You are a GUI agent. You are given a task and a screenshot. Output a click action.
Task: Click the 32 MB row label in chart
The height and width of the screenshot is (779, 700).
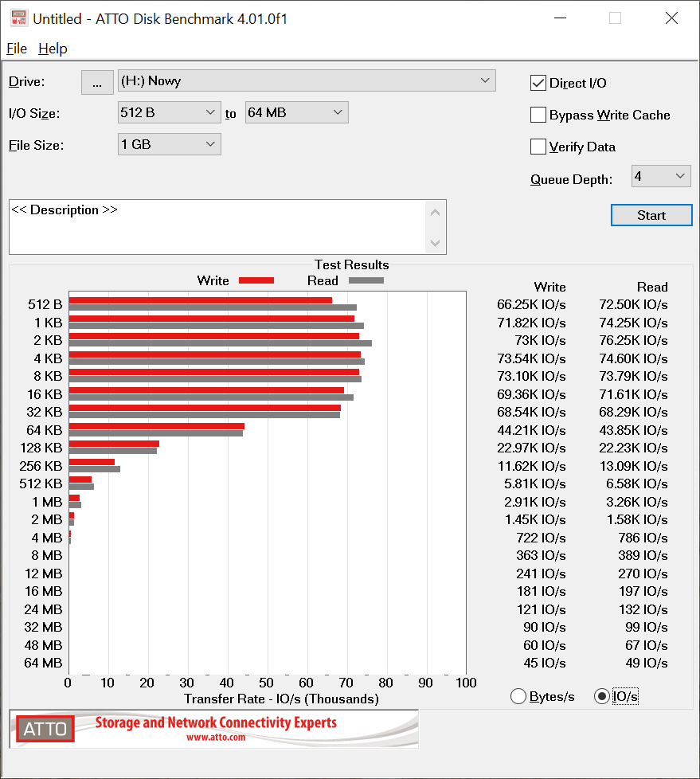pos(43,627)
